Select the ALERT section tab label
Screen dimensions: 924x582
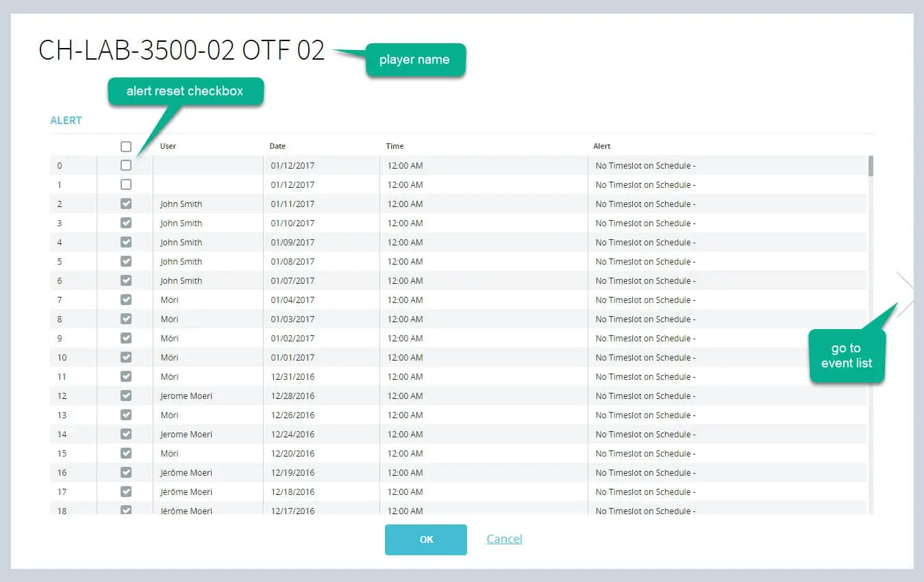pos(66,120)
